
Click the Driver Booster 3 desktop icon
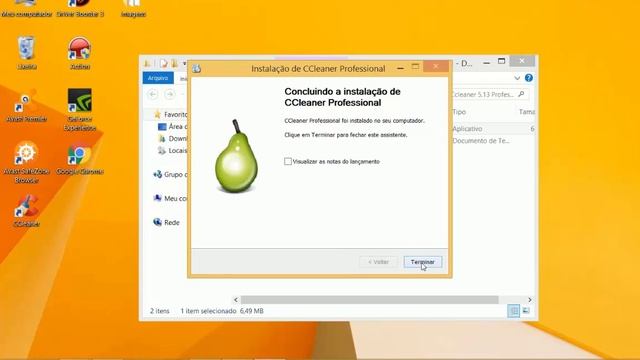pyautogui.click(x=80, y=4)
